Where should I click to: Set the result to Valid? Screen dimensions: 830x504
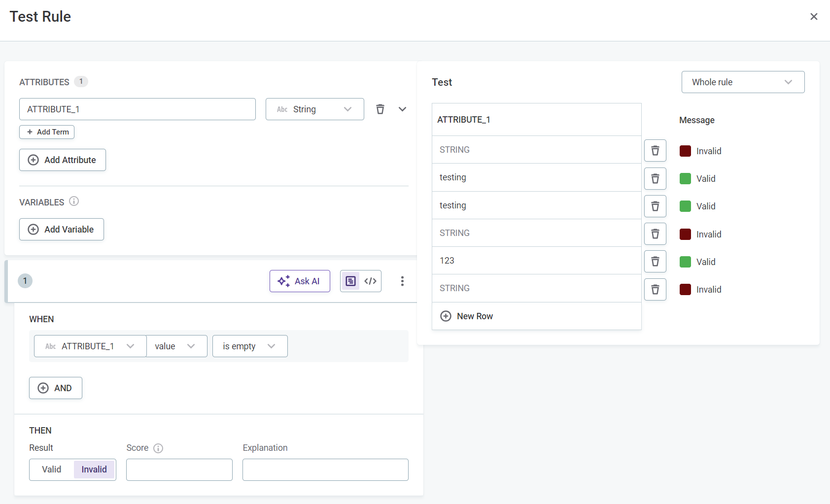(52, 470)
